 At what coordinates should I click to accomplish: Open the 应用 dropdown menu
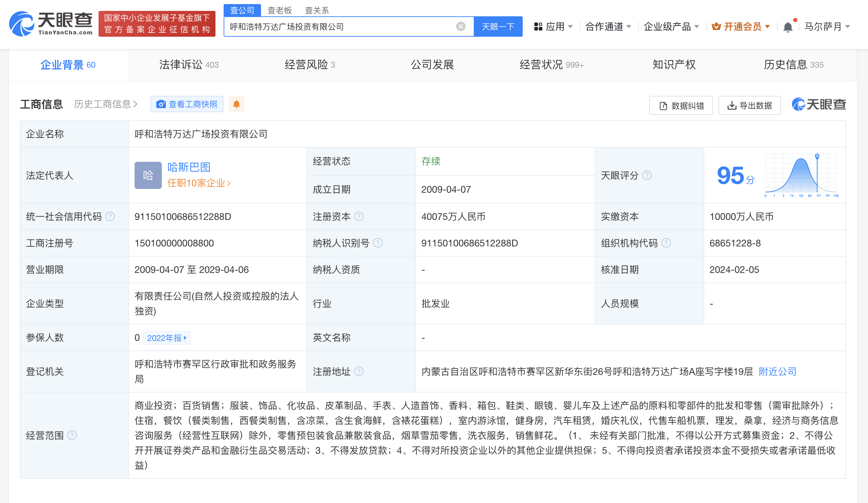554,27
